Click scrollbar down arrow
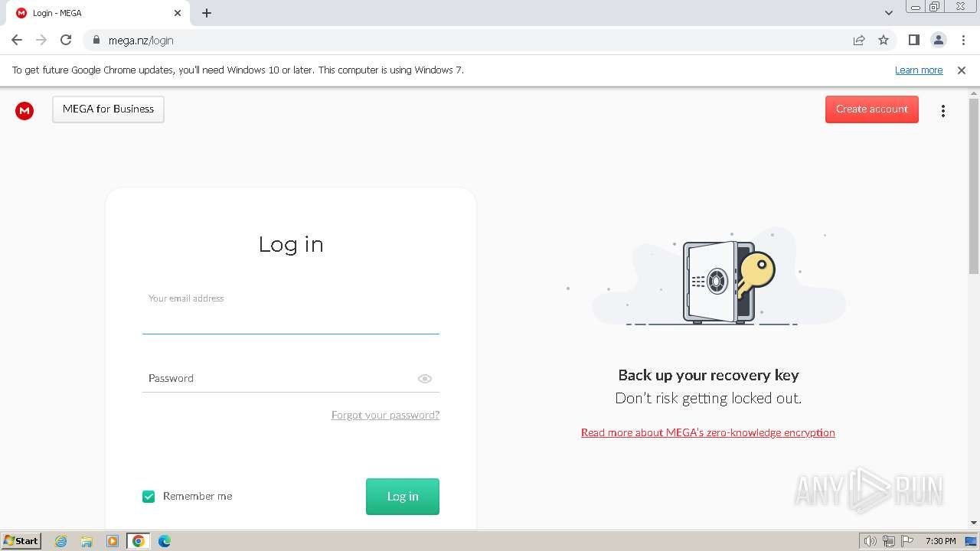The image size is (980, 551). [x=974, y=523]
